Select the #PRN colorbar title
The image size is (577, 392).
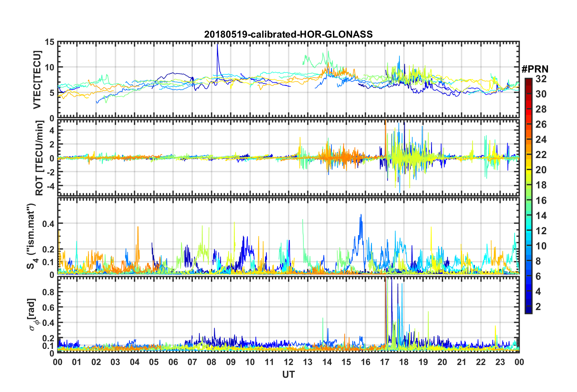point(535,69)
